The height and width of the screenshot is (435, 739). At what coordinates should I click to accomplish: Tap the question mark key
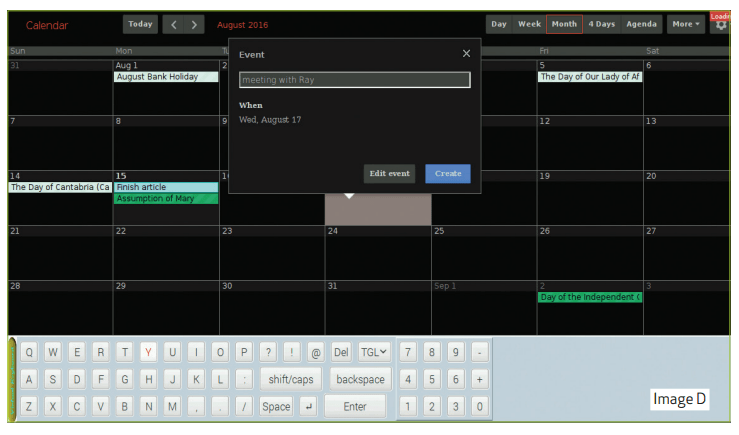pyautogui.click(x=268, y=352)
